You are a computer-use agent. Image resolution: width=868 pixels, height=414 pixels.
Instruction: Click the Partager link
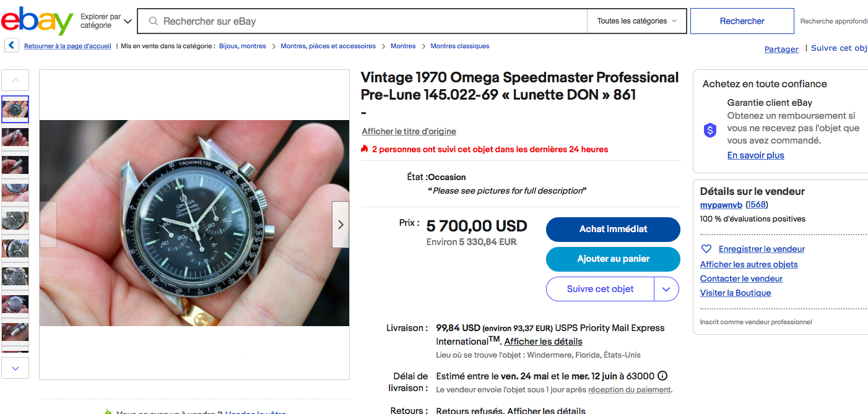781,49
